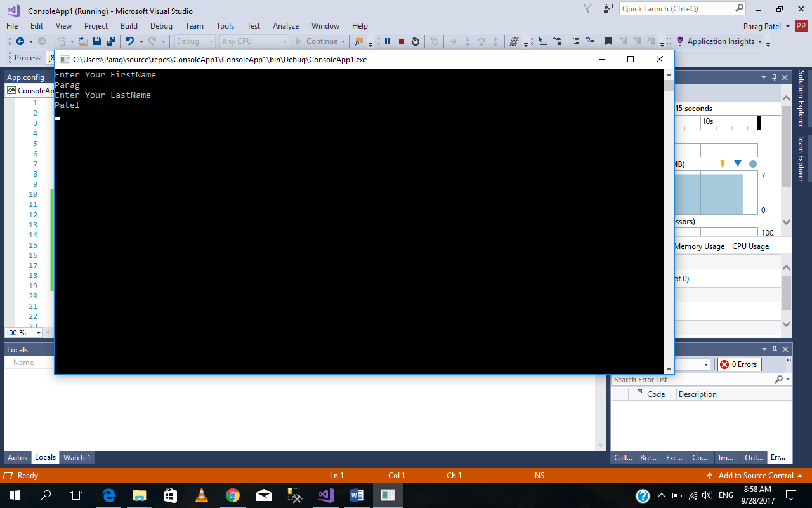Screen dimensions: 812x508
Task: Toggle a bookmark using the toolbar icon
Action: [x=608, y=41]
